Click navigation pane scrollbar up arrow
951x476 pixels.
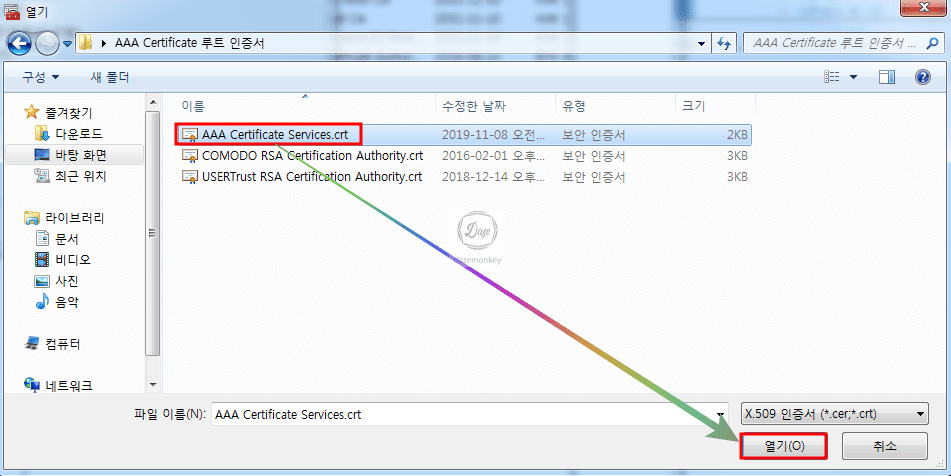point(153,102)
